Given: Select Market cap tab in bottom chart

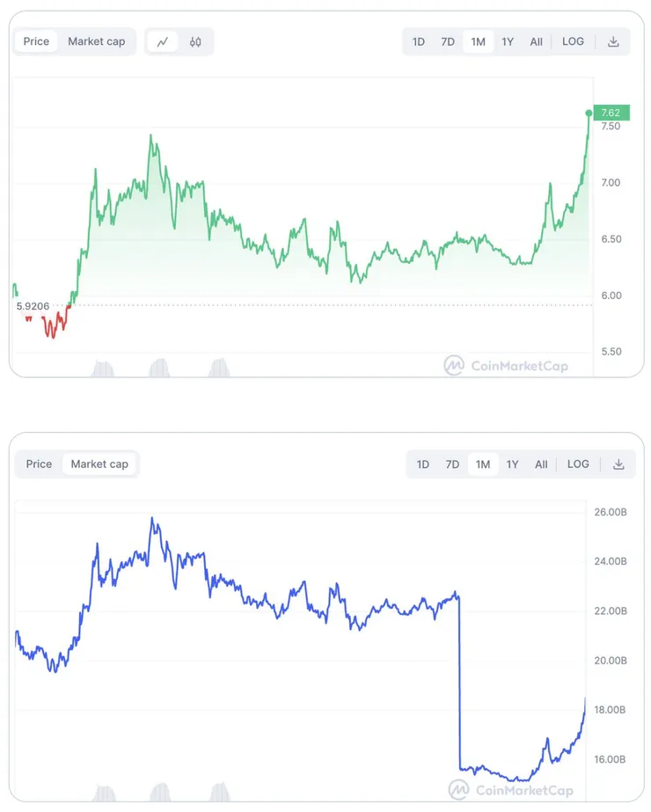Looking at the screenshot, I should coord(99,465).
